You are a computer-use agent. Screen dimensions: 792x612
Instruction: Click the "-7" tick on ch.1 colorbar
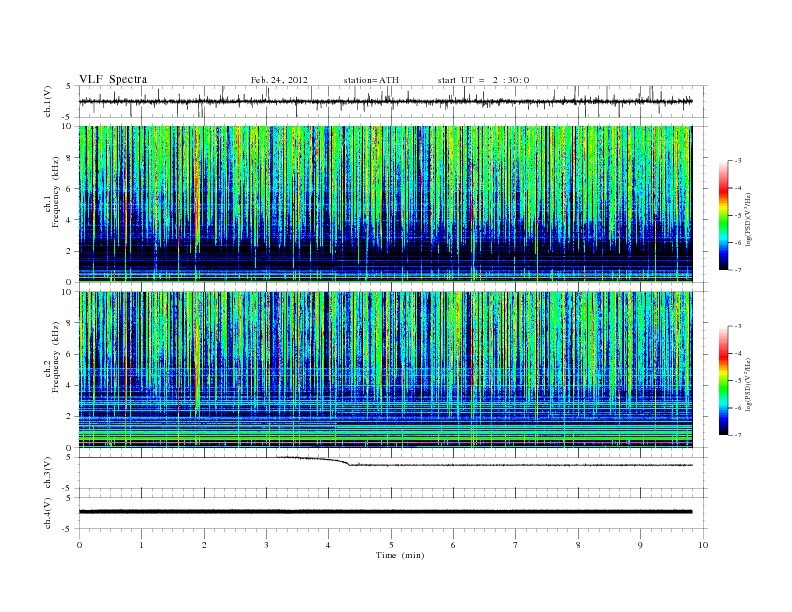738,270
